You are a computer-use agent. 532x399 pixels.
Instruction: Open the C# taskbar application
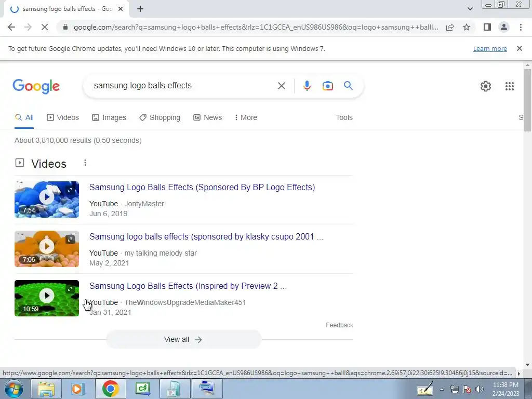click(142, 389)
